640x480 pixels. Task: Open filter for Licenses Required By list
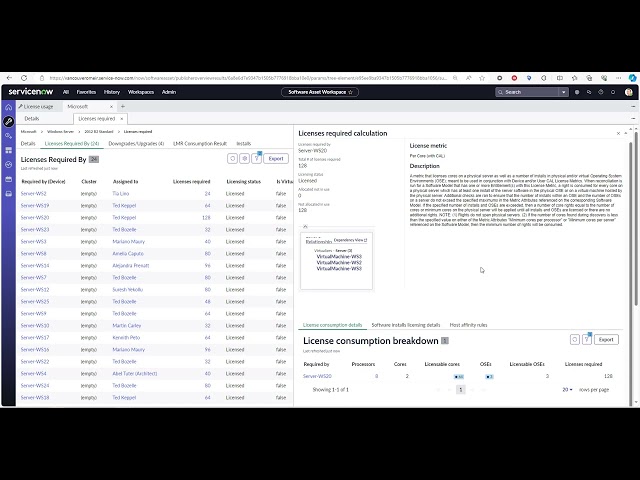256,158
